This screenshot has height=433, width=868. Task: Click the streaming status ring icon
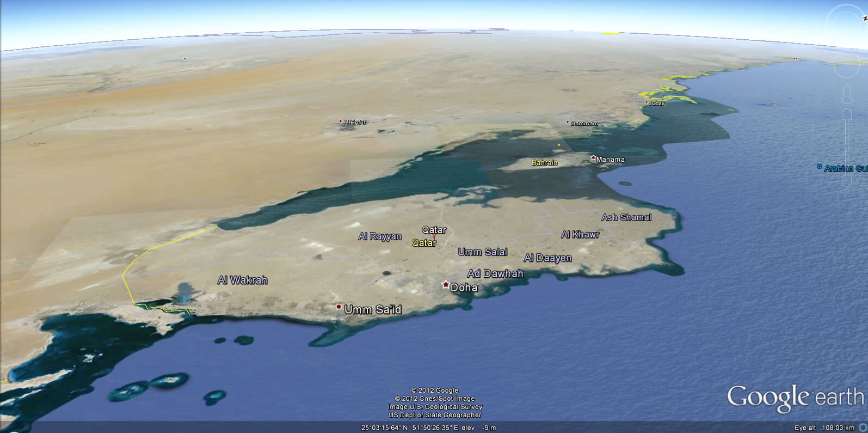(x=863, y=428)
